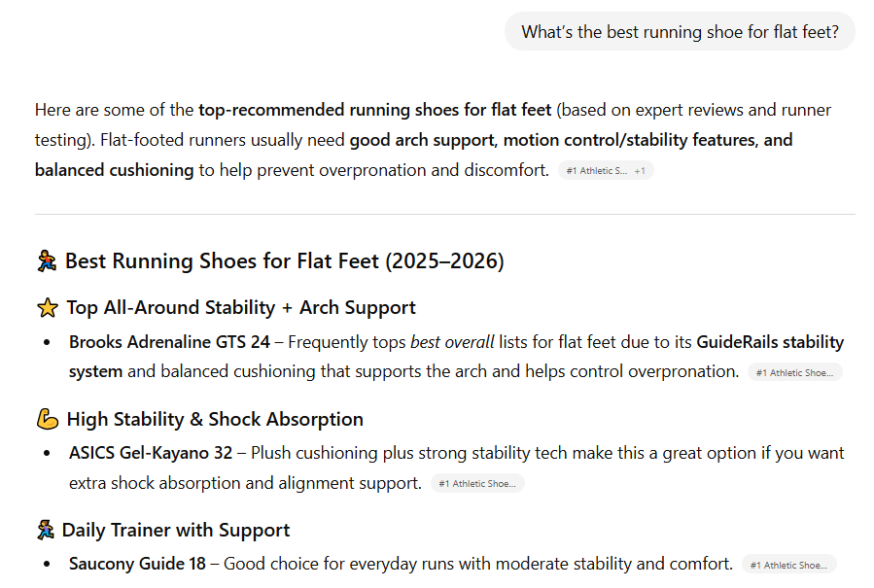Click the Athletic Shoe citation after ASICS Gel-Kayano bullet
874x588 pixels.
tap(477, 483)
